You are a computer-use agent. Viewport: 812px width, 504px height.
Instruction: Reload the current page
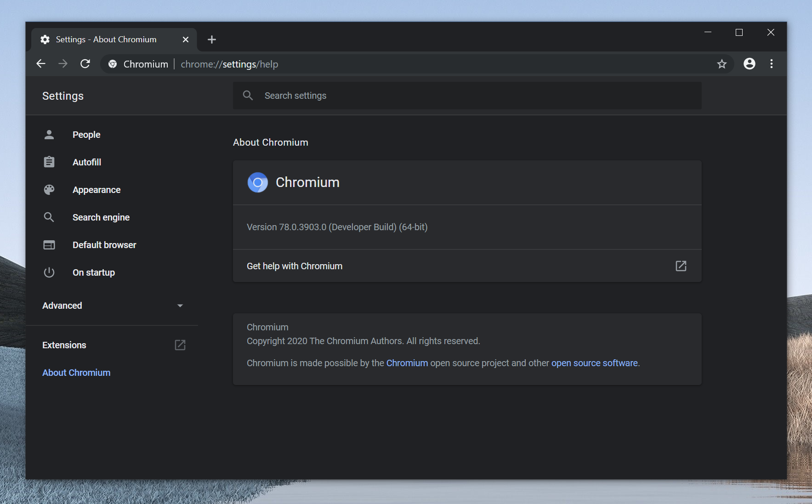pos(85,64)
